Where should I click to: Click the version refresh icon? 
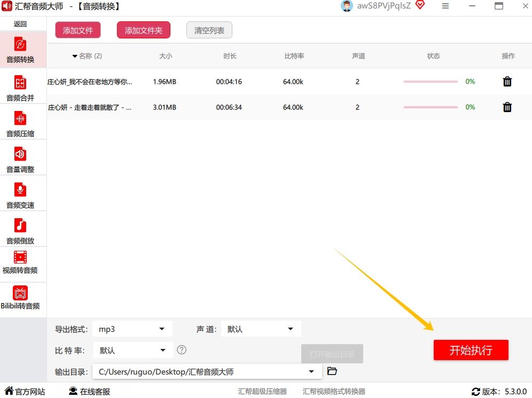click(476, 392)
